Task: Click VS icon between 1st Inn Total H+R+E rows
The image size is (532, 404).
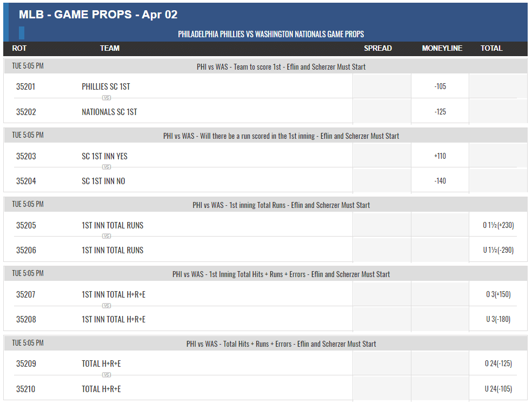Action: click(107, 306)
